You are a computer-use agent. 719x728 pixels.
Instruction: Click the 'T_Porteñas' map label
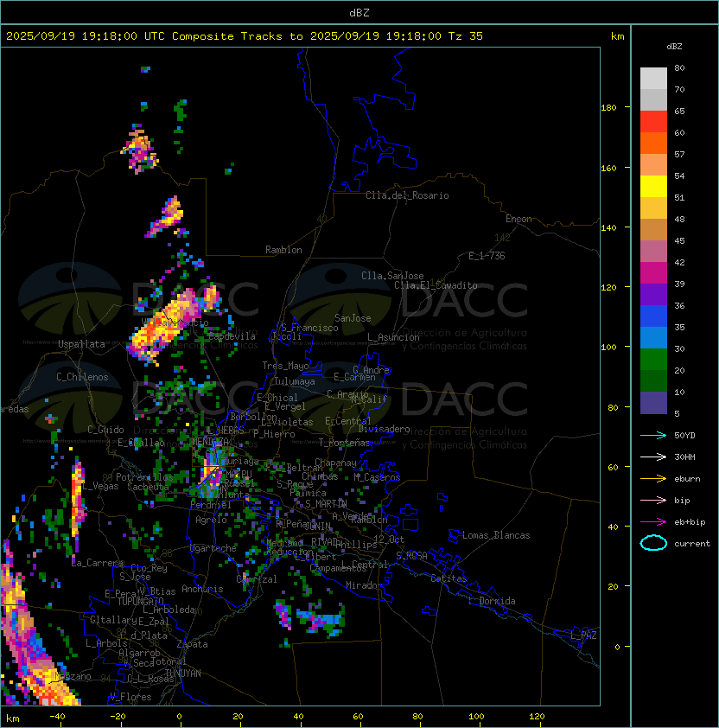pos(344,443)
